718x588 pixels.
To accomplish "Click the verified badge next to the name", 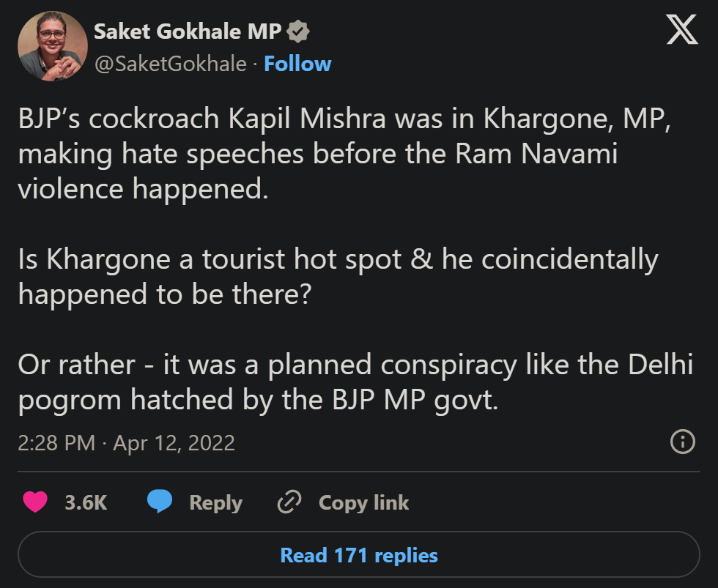I will [299, 31].
